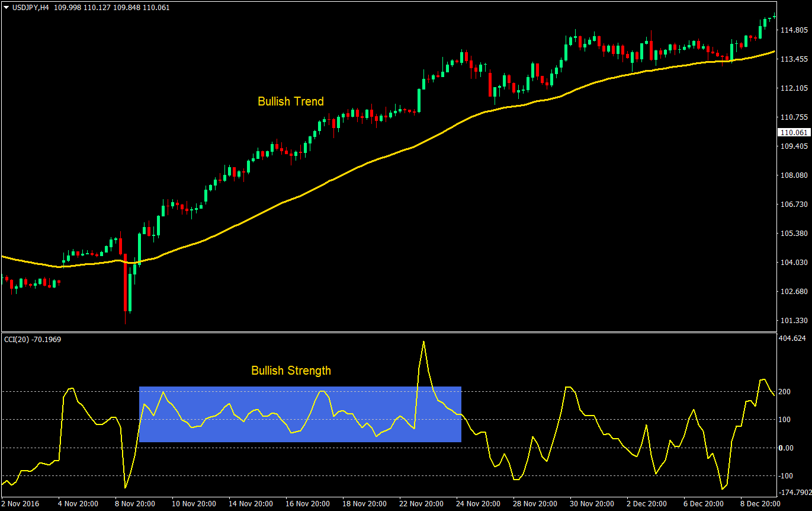This screenshot has width=812, height=511.
Task: Click the 2 Nov 2016 date label
Action: tap(20, 503)
